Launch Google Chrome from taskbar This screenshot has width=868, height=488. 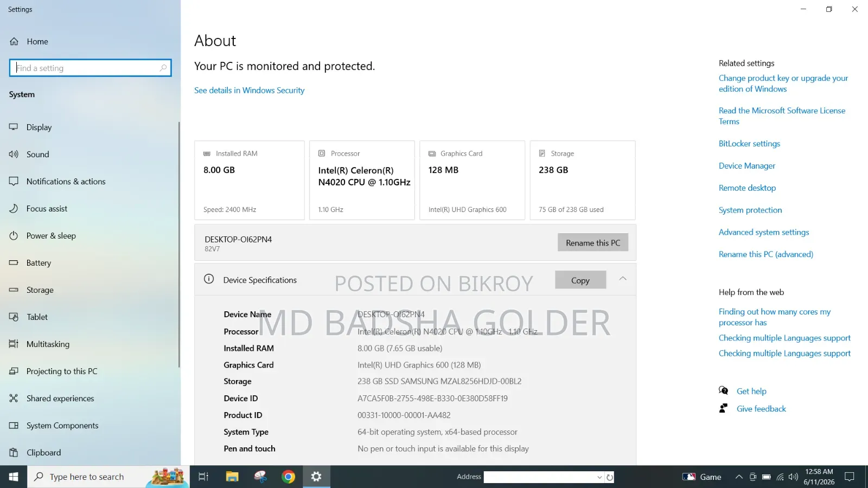(x=289, y=477)
